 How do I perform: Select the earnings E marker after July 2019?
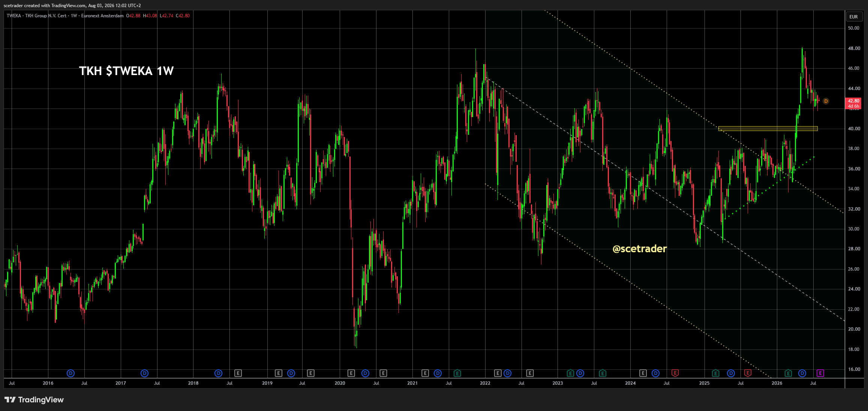[x=310, y=373]
